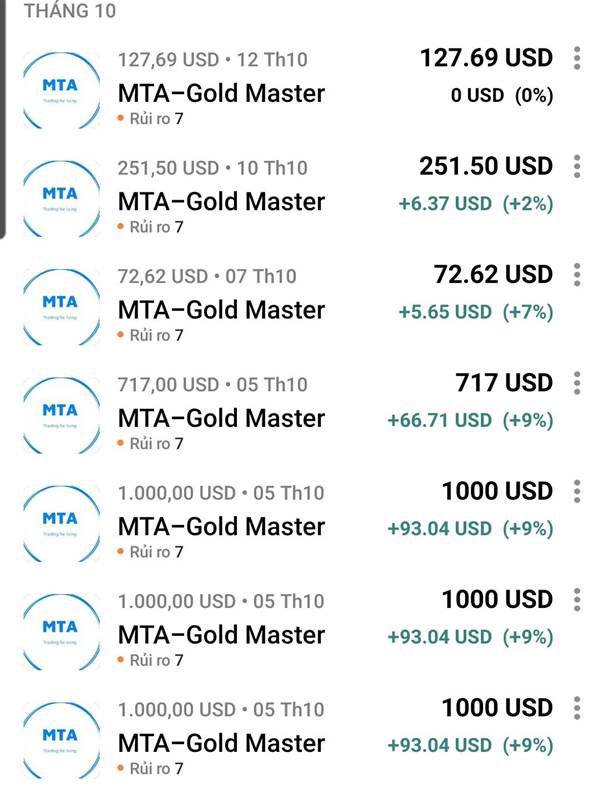Open MTA–Gold Master title of 717,00 USD entry

(221, 418)
